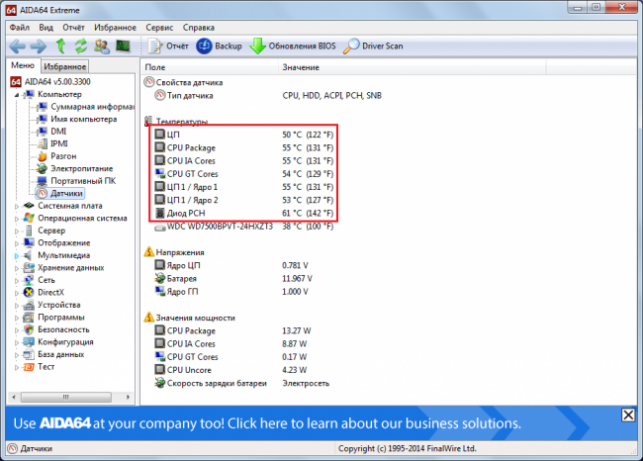Expand the Операционная система node

click(x=17, y=219)
